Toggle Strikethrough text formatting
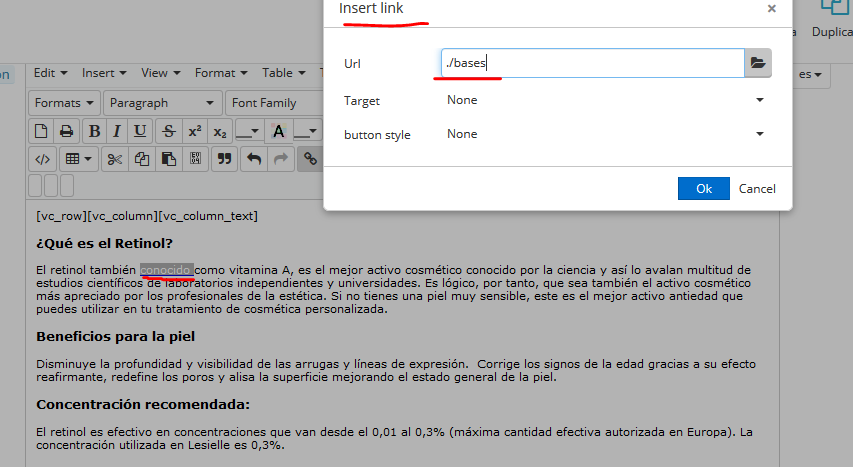Viewport: 853px width, 467px height. 169,131
